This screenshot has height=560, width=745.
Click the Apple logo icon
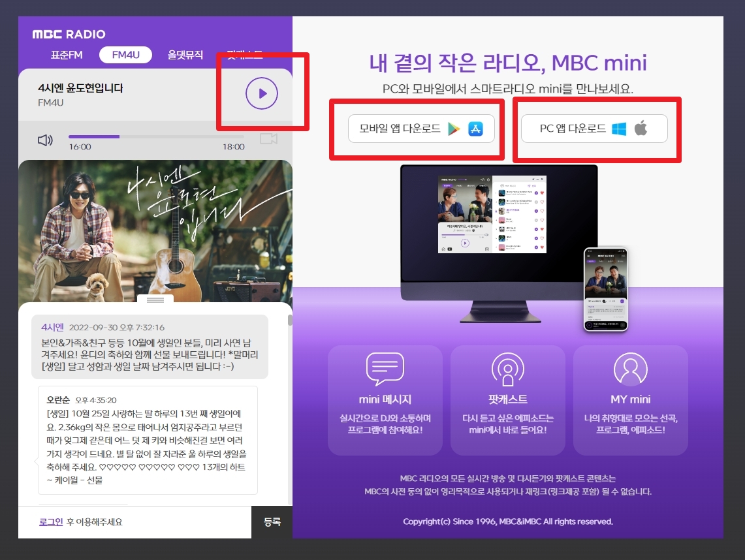coord(641,128)
